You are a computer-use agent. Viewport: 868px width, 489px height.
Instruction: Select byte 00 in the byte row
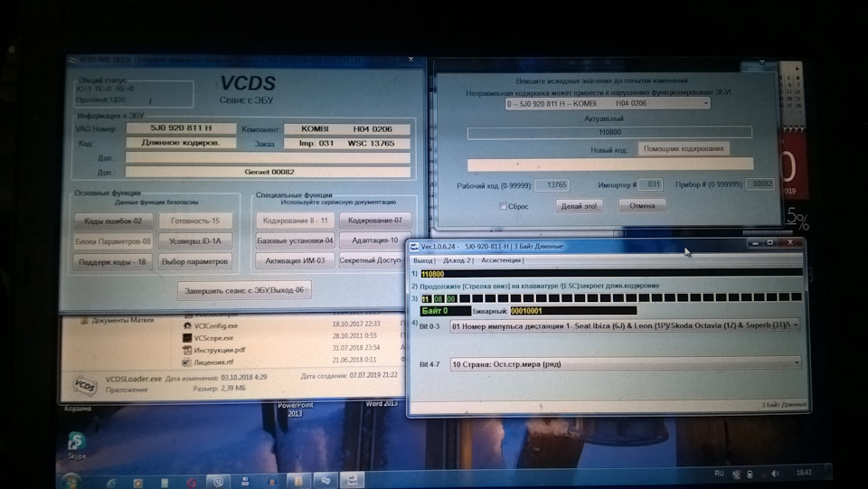(x=451, y=298)
